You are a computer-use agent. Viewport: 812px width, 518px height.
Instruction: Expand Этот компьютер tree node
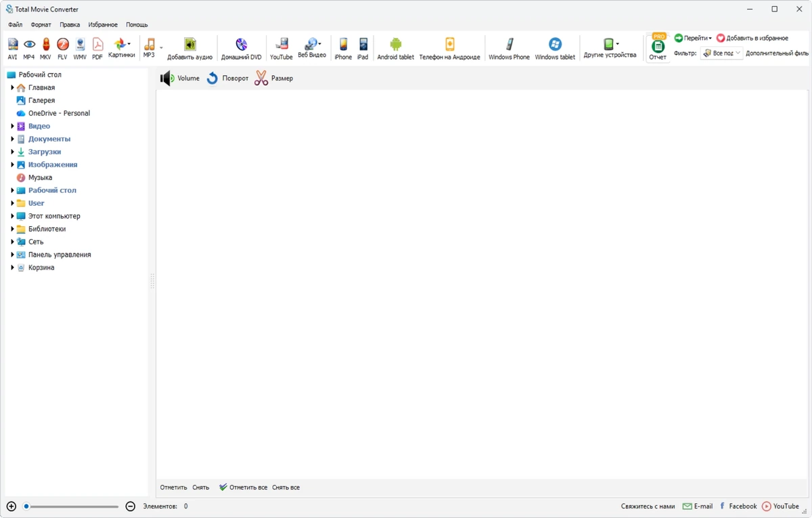coord(12,217)
